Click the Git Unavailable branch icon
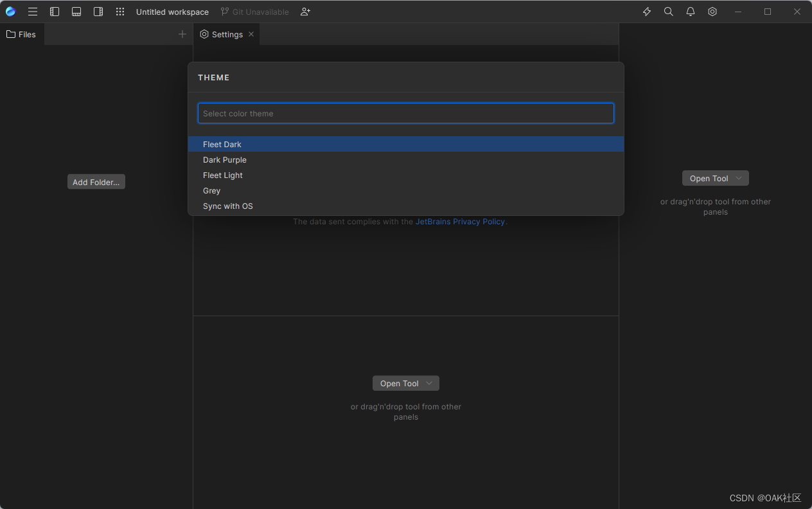Viewport: 812px width, 509px height. (224, 11)
